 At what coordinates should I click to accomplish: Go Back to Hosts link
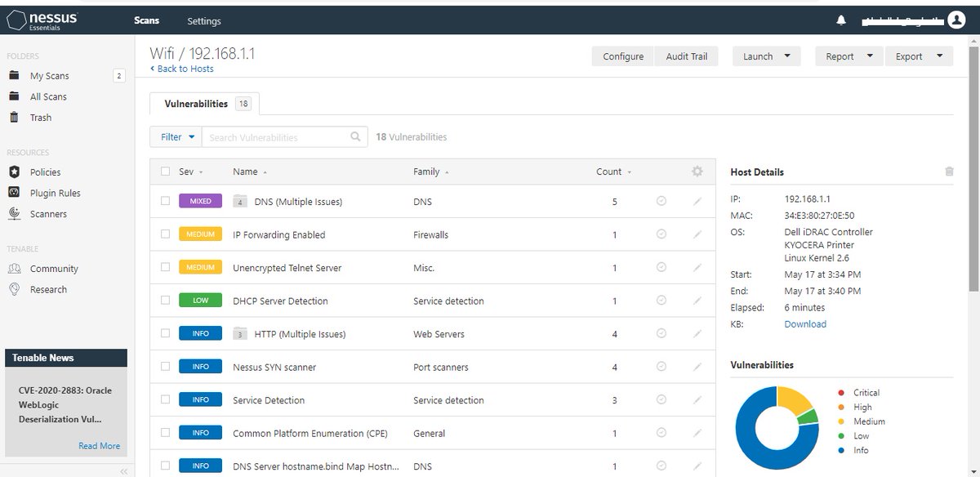[x=181, y=69]
